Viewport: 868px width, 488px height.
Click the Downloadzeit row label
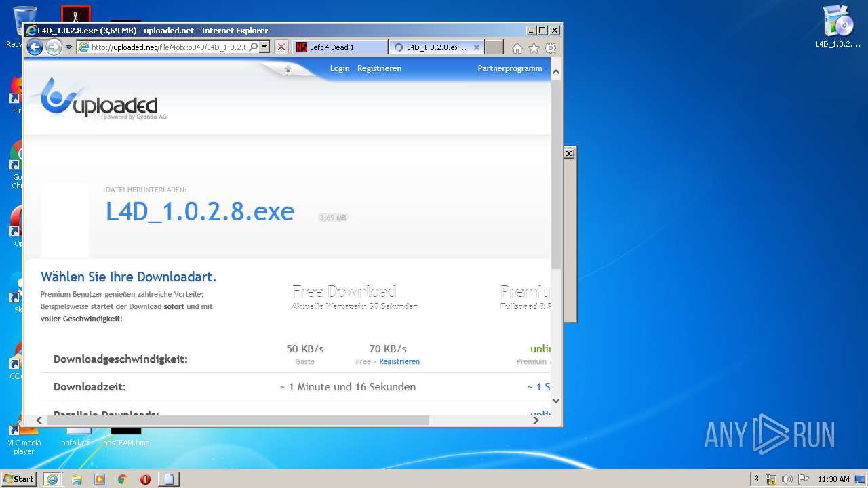coord(90,387)
